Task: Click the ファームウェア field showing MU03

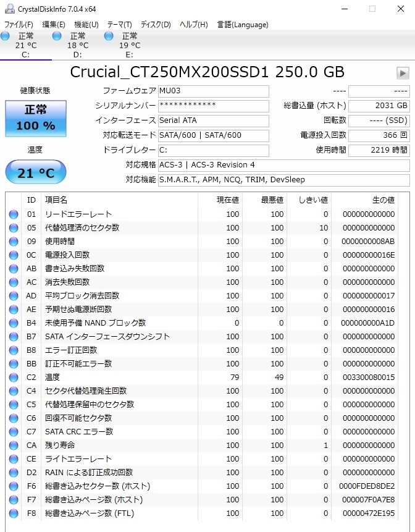Action: pos(214,91)
